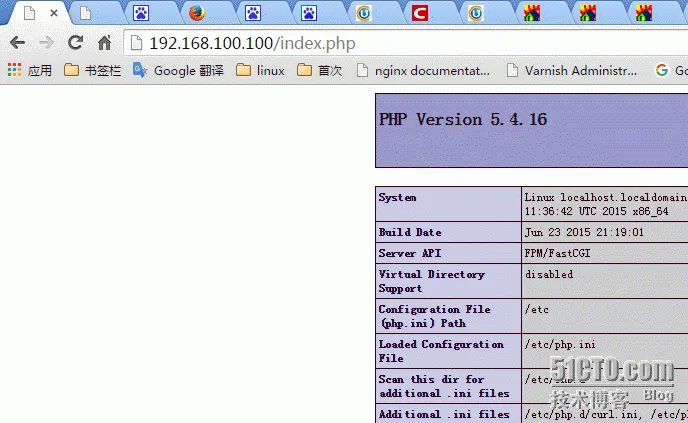Select the U icon tab after red C
688x423 pixels.
coord(476,13)
